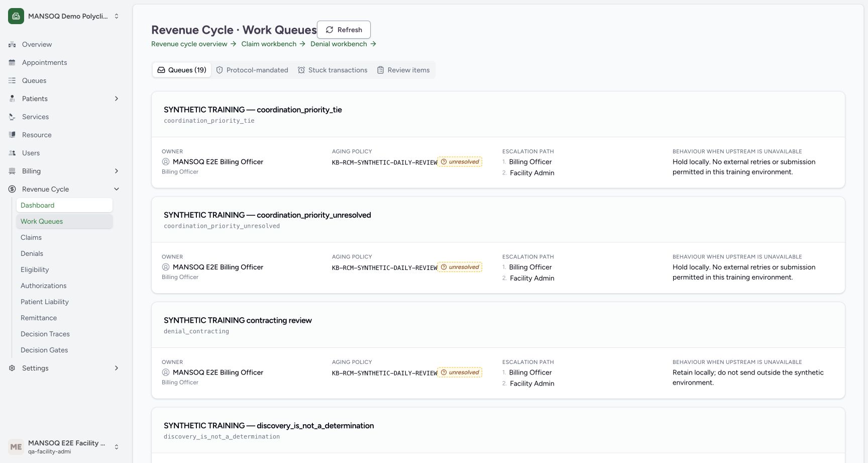Click unresolved badge in coordination_priority_unresolved card
The image size is (868, 463).
[460, 267]
